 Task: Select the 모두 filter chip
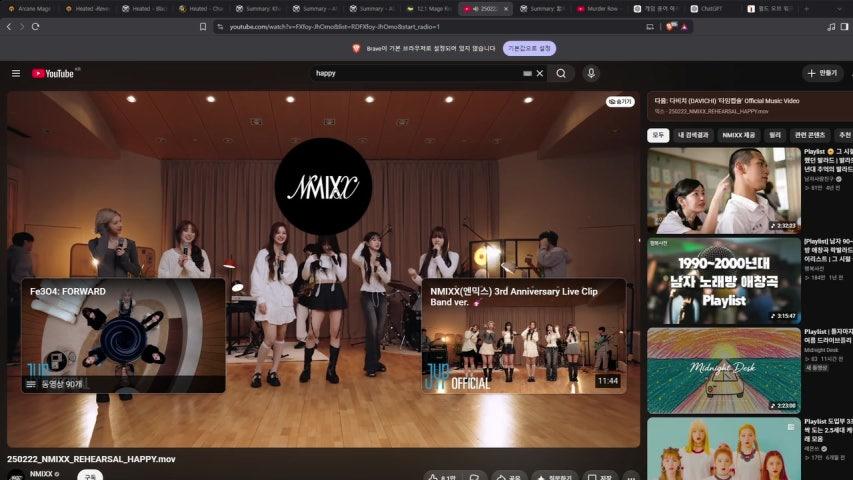pos(658,135)
